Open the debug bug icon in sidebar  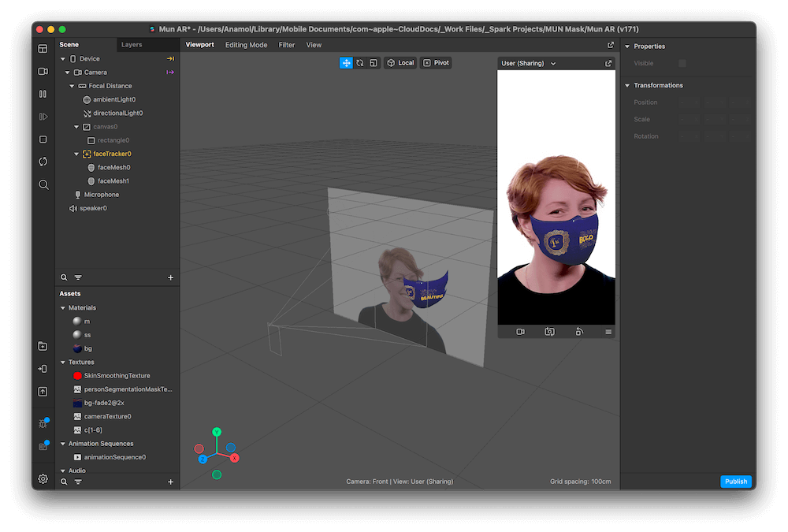point(43,423)
